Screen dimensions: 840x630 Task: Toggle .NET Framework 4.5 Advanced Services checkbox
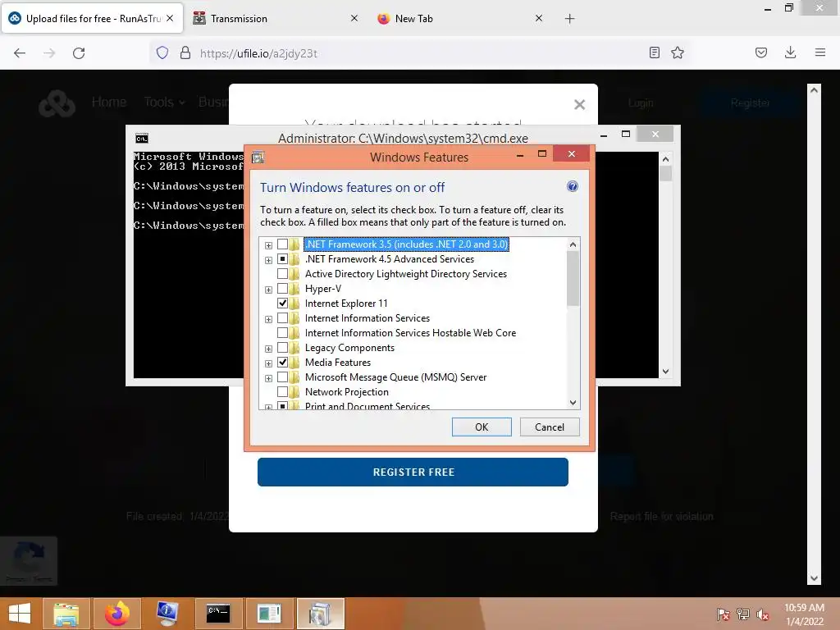click(282, 258)
